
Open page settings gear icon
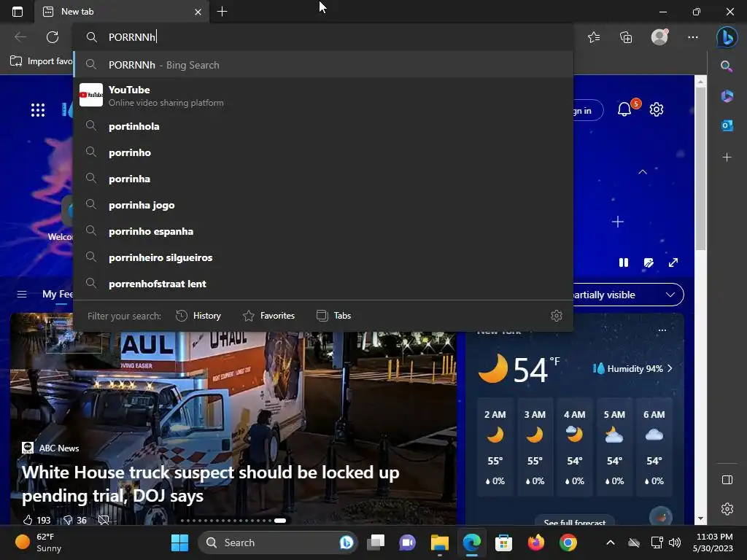pos(657,109)
